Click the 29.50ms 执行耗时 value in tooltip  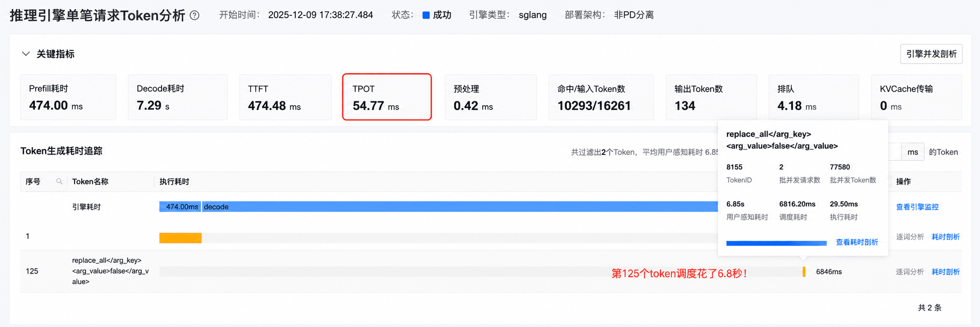844,204
